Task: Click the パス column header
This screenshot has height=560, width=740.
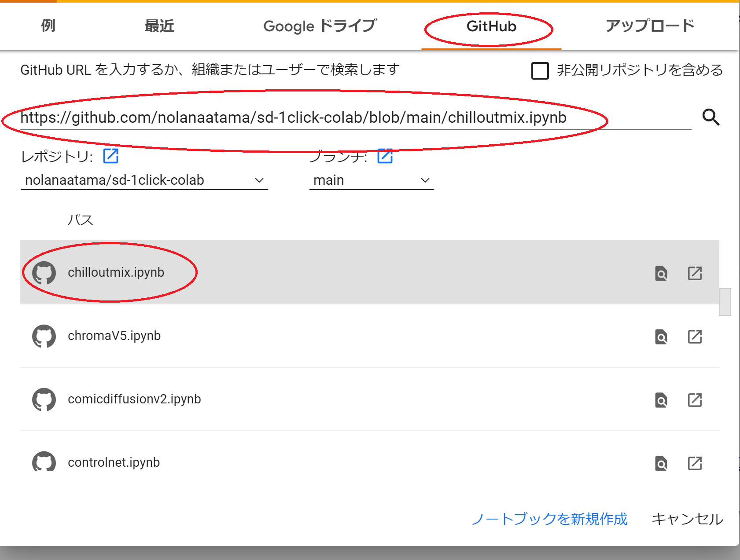Action: click(80, 220)
